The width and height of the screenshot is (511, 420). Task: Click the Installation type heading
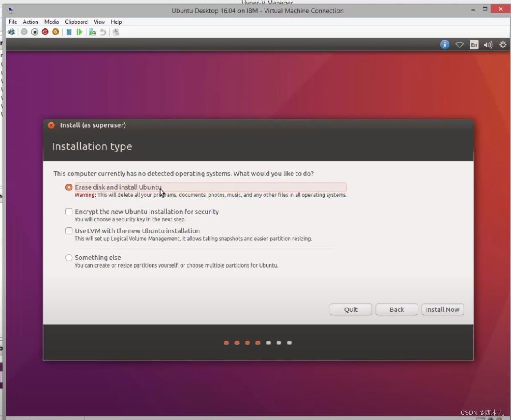pyautogui.click(x=92, y=146)
